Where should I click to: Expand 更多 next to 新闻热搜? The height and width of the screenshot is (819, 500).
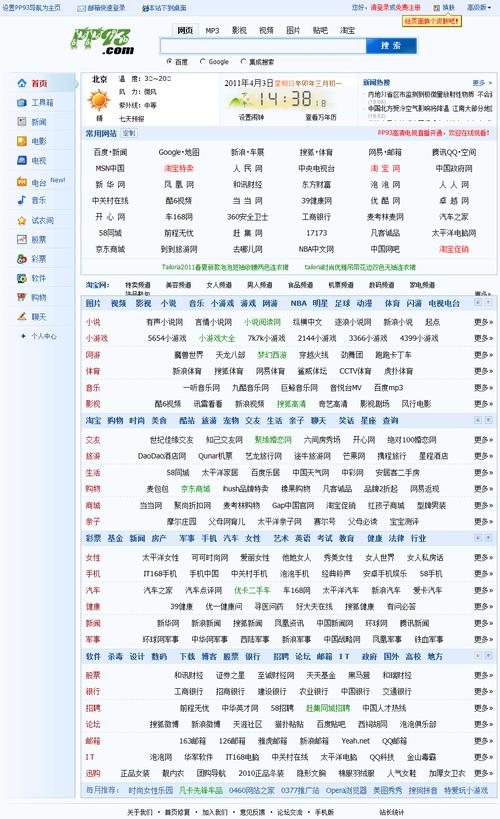pos(482,83)
